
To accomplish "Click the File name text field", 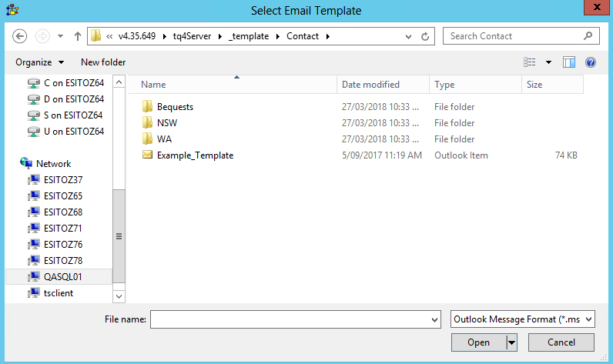I will [x=291, y=319].
